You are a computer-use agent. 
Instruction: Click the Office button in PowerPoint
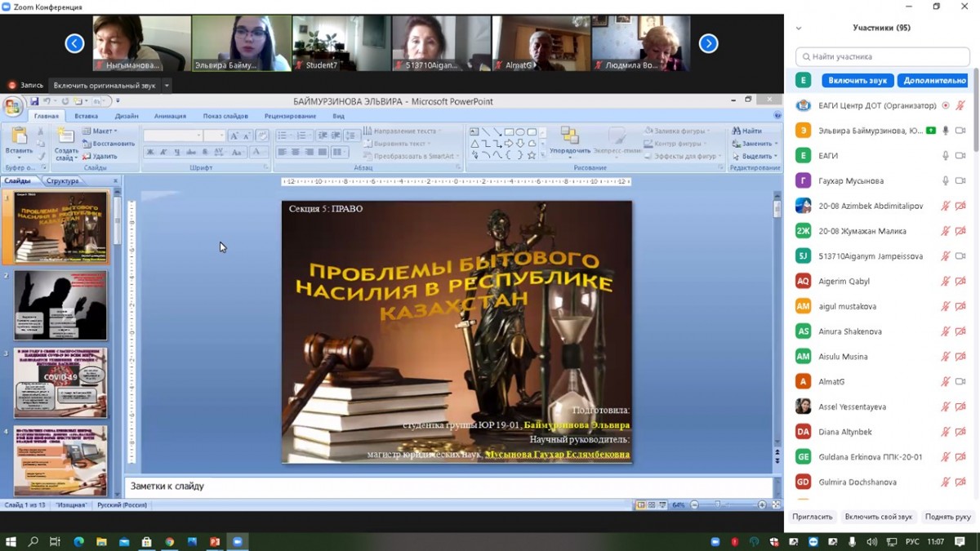tap(13, 107)
